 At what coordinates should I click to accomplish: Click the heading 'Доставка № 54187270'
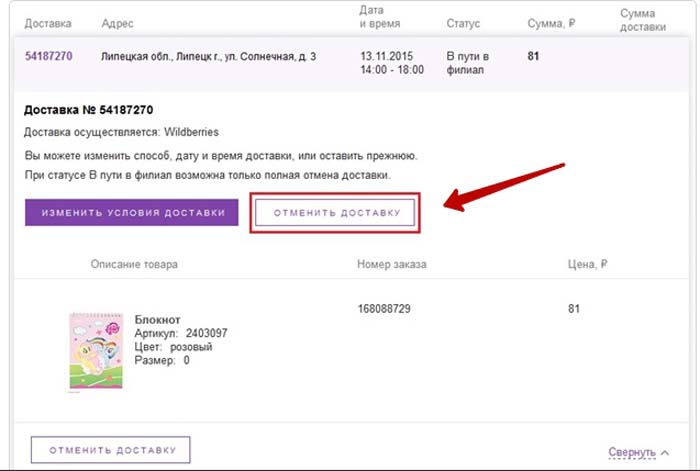pyautogui.click(x=88, y=110)
